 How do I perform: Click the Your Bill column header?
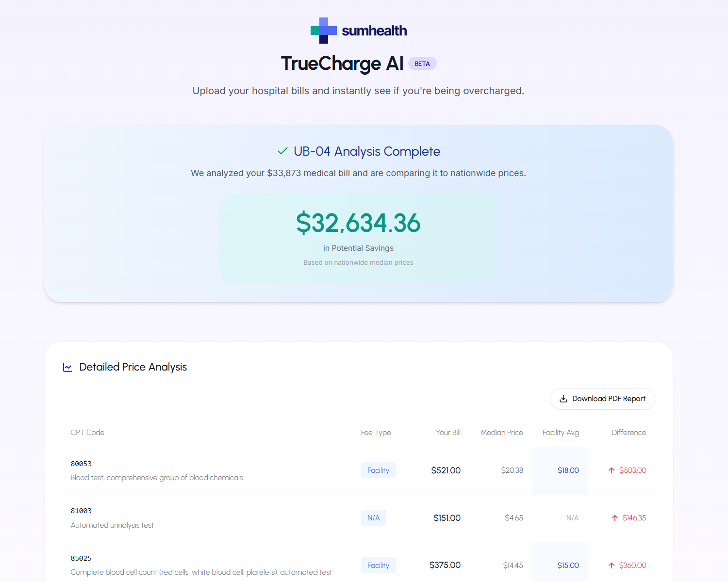(448, 433)
